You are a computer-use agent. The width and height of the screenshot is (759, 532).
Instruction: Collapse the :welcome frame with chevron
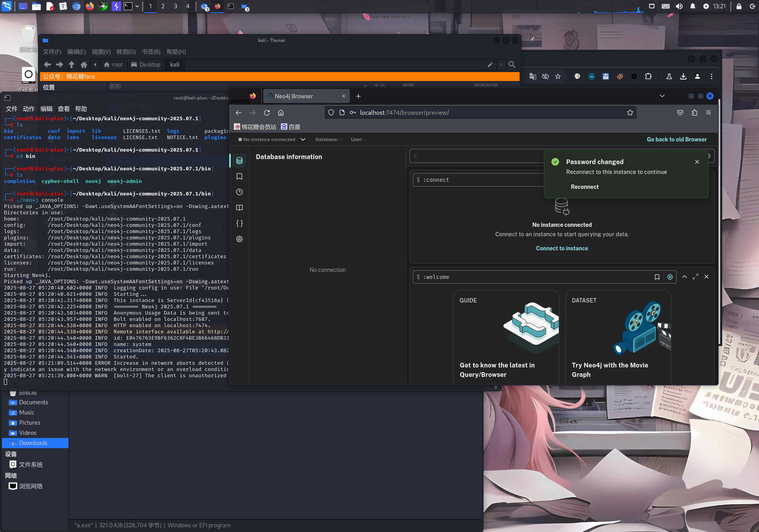pyautogui.click(x=685, y=277)
